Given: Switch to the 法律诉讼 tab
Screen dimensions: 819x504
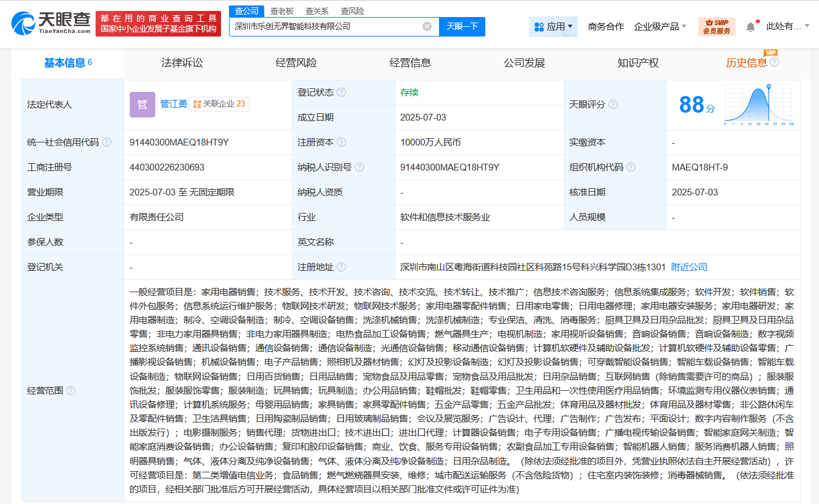Looking at the screenshot, I should tap(181, 63).
